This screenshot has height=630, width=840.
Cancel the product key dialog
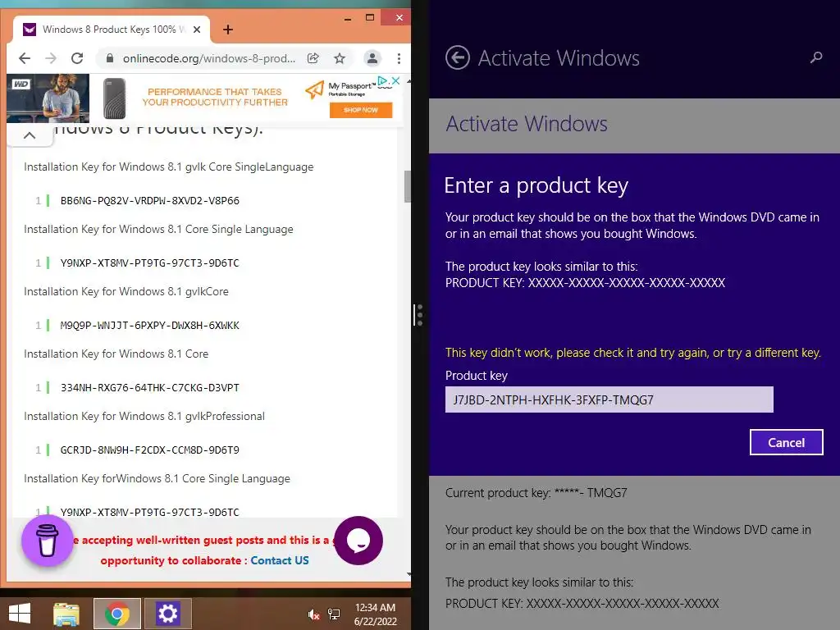click(x=787, y=442)
